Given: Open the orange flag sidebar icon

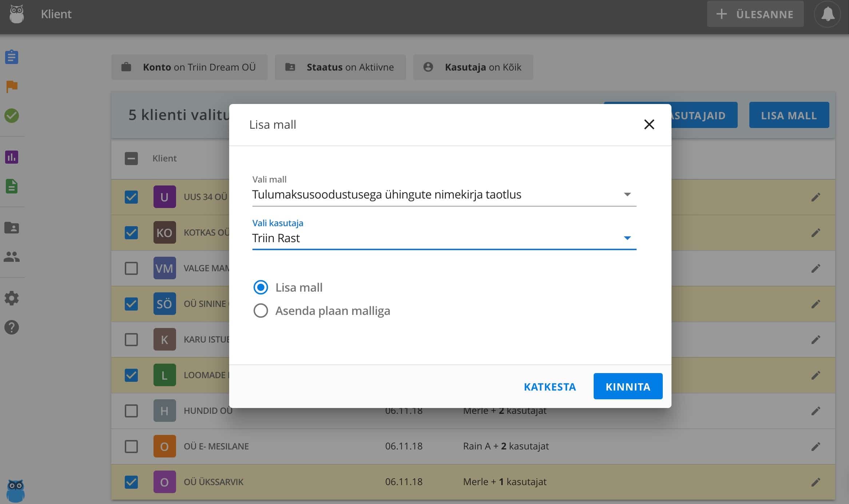Looking at the screenshot, I should (12, 87).
